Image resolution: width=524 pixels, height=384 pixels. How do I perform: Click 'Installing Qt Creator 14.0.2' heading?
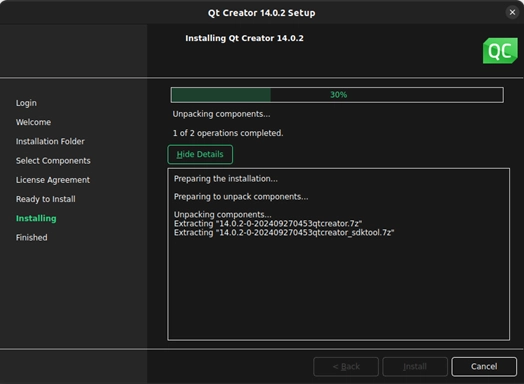coord(244,38)
